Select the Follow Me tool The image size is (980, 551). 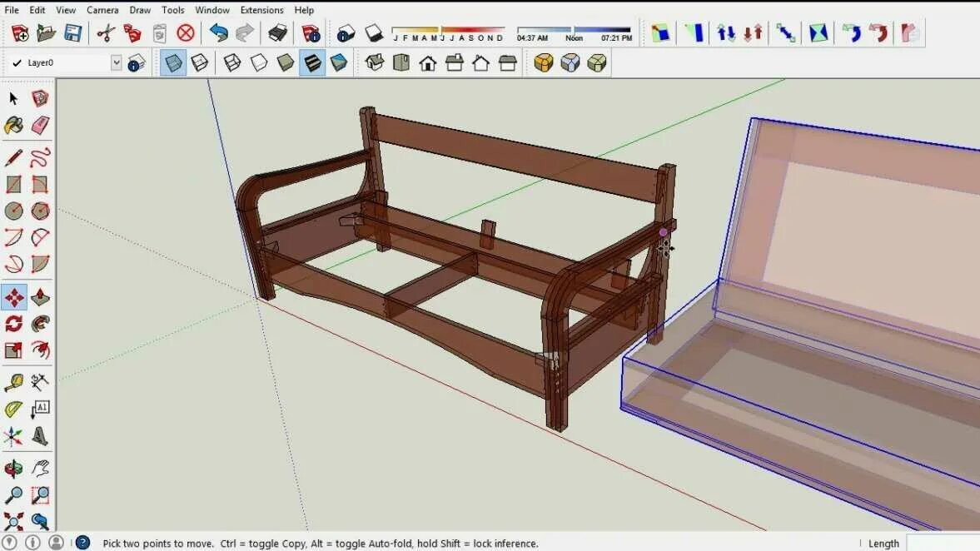40,324
